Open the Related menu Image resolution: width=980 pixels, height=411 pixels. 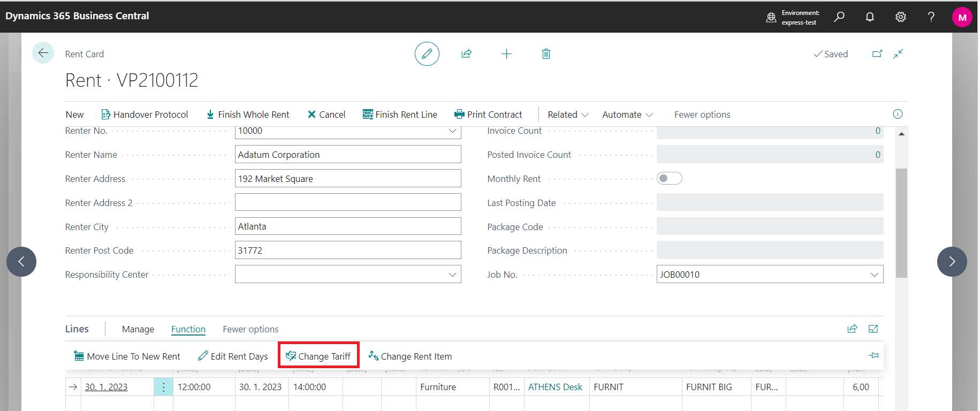[567, 115]
